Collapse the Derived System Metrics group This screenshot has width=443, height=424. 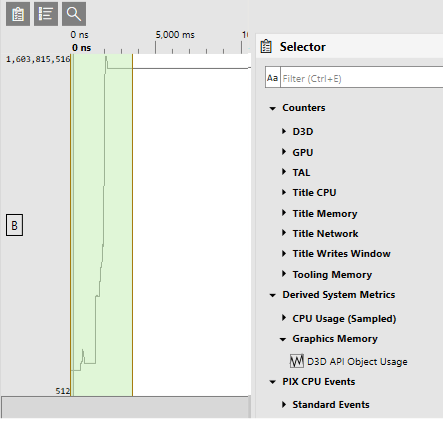(x=273, y=295)
